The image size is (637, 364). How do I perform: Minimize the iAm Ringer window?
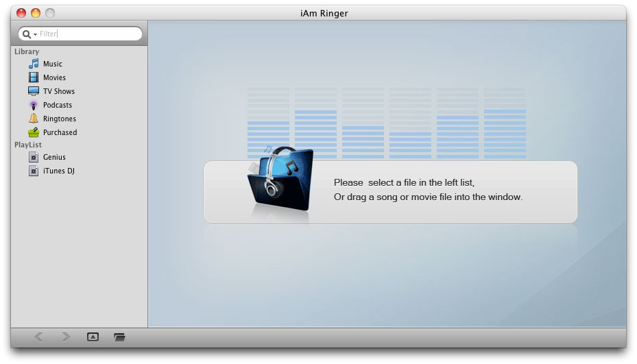(x=36, y=13)
